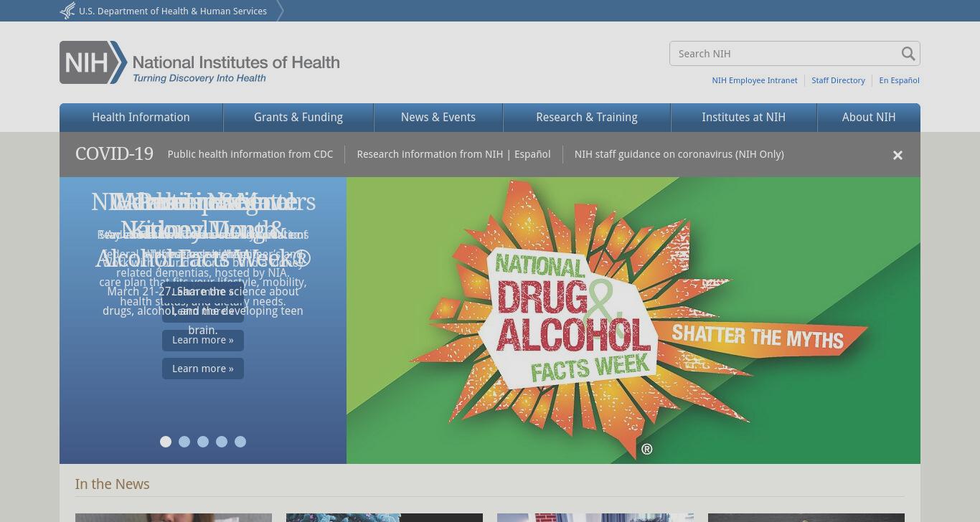Open Public health information from CDC
The height and width of the screenshot is (522, 980).
250,154
